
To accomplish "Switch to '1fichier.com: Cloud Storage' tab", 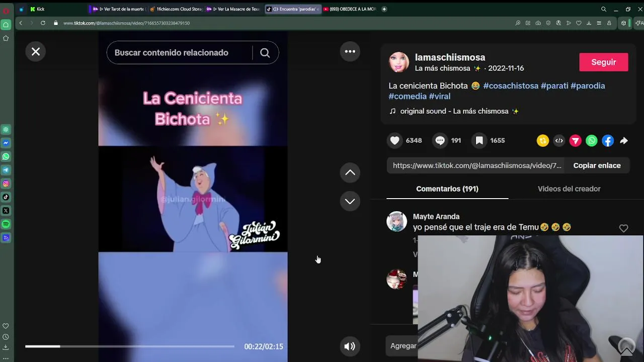I will click(x=176, y=9).
